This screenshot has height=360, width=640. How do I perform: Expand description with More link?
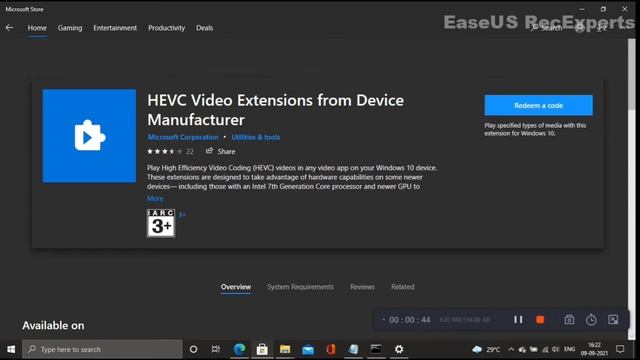tap(155, 198)
